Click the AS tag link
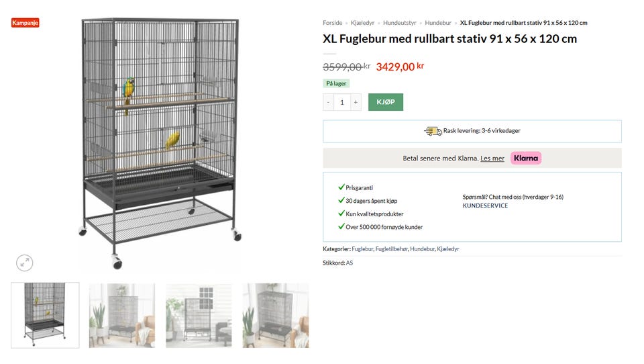644x364 pixels. pyautogui.click(x=350, y=263)
